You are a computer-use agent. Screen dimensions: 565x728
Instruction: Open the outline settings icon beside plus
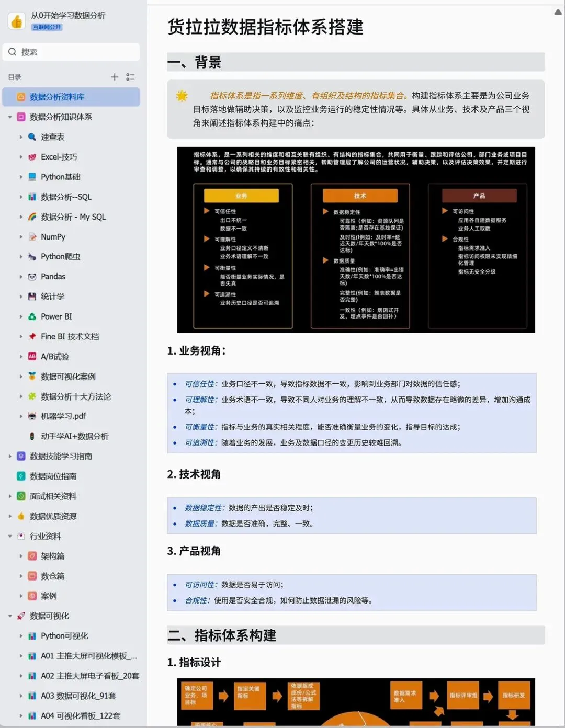[130, 77]
